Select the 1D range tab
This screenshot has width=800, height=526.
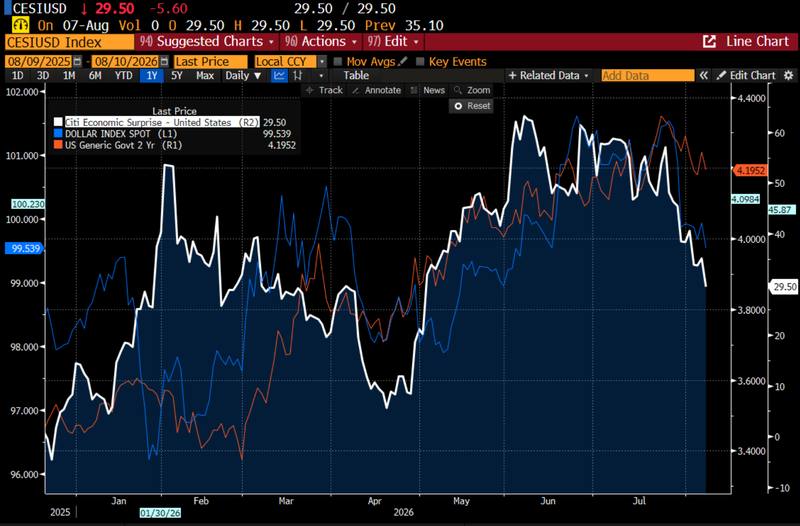[x=17, y=76]
